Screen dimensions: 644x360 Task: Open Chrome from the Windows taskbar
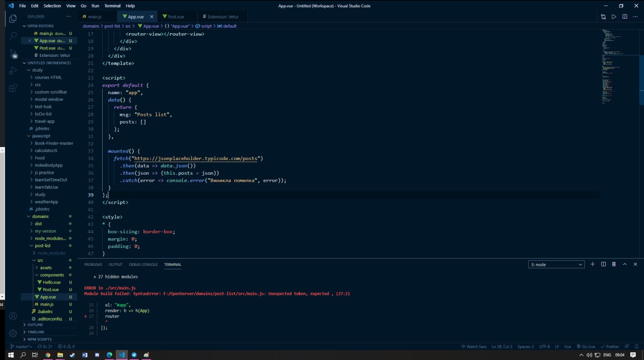pos(48,355)
